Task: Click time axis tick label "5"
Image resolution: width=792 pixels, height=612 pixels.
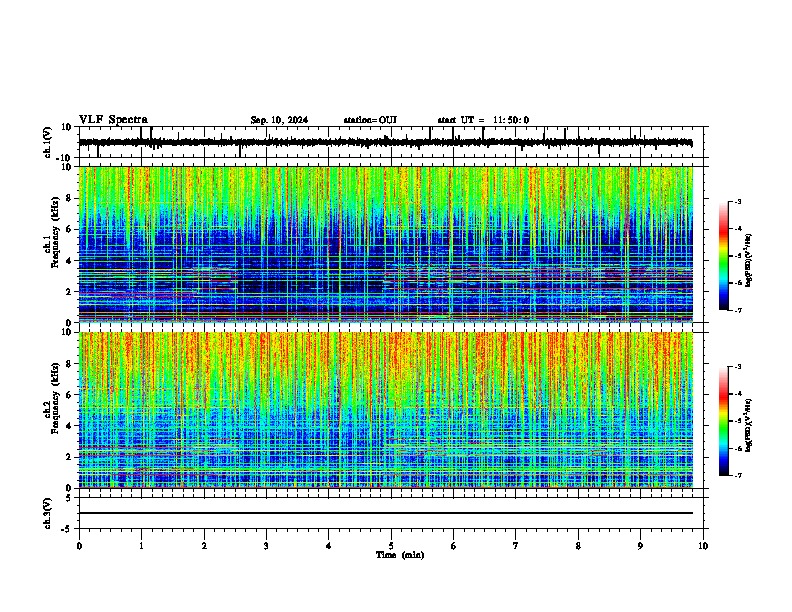Action: 391,546
